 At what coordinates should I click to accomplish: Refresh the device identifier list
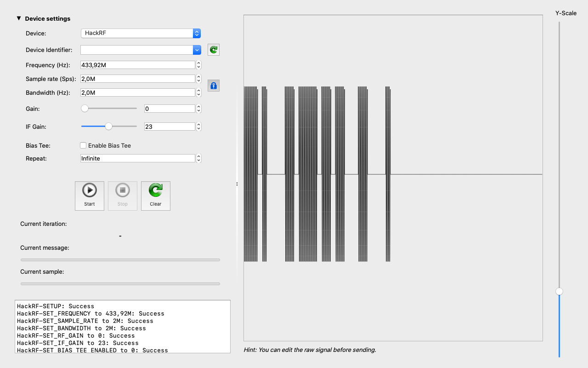214,50
